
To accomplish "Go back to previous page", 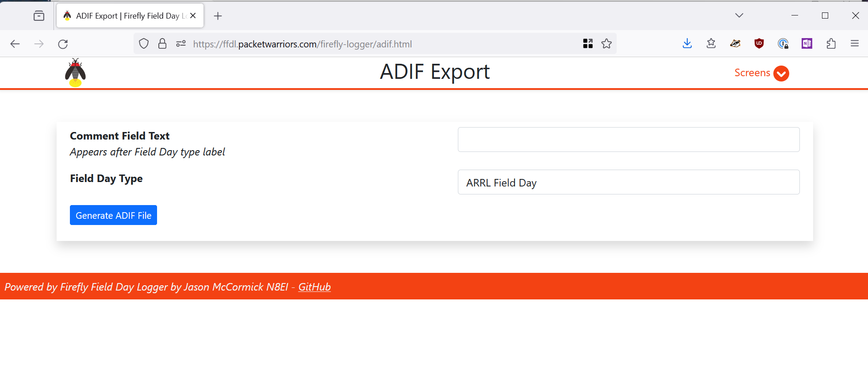I will (x=15, y=44).
